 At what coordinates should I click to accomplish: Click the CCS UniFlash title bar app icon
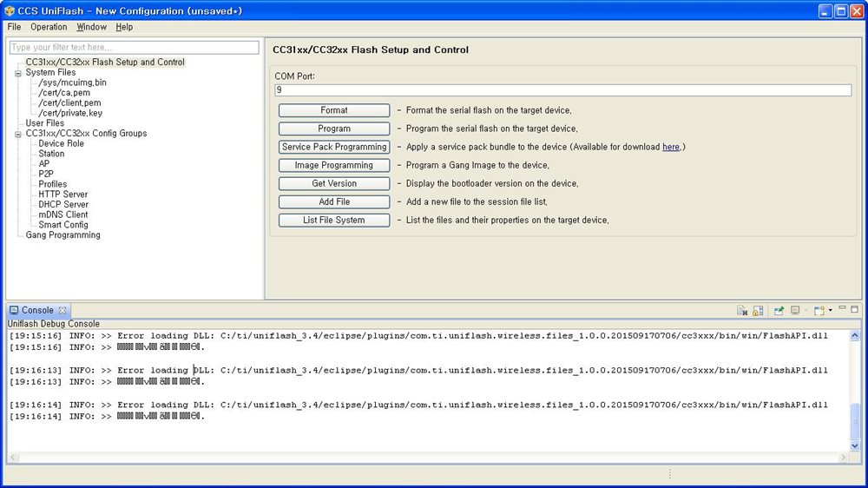10,10
